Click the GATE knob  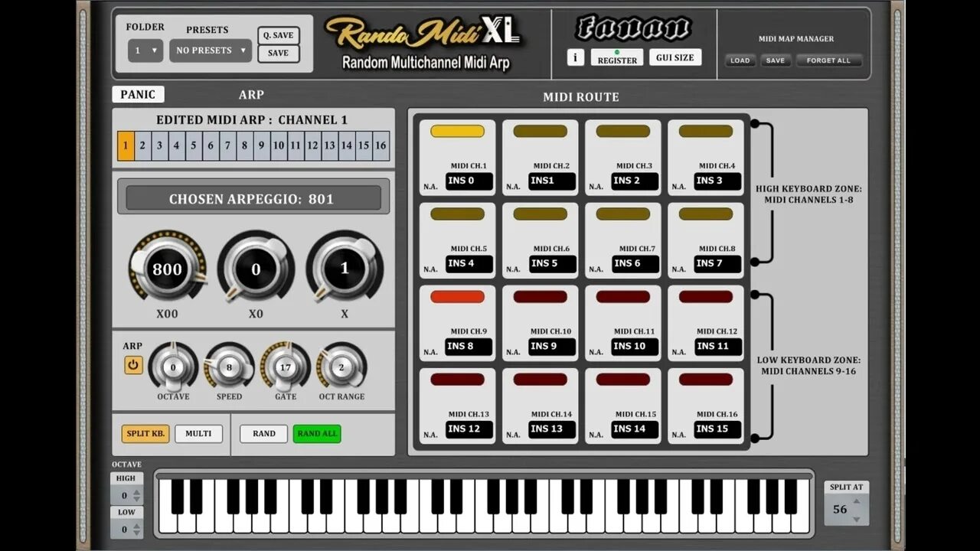[286, 367]
